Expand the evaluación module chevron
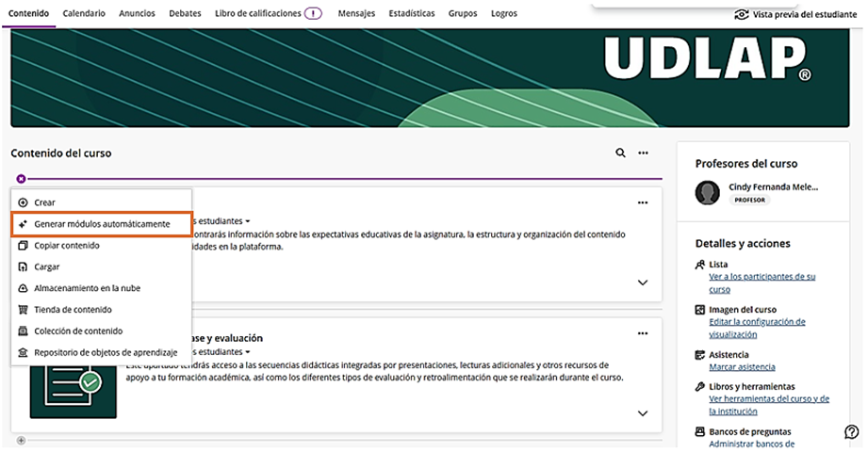 643,413
